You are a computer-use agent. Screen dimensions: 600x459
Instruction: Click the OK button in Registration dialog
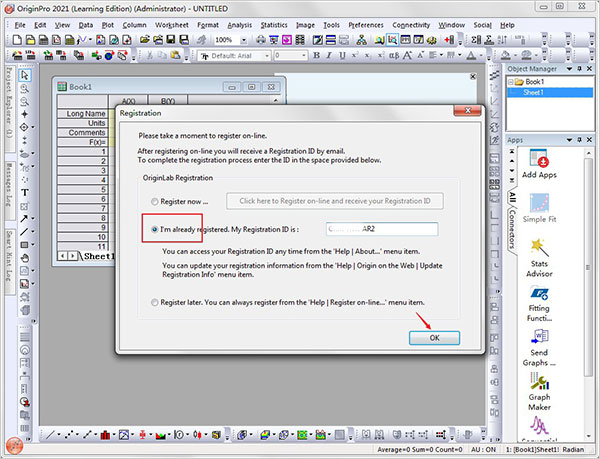[434, 338]
